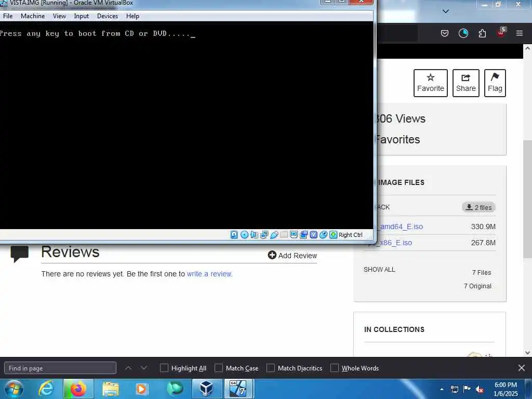Open the Windows Start menu
Screen dimensions: 532x399
click(x=14, y=389)
